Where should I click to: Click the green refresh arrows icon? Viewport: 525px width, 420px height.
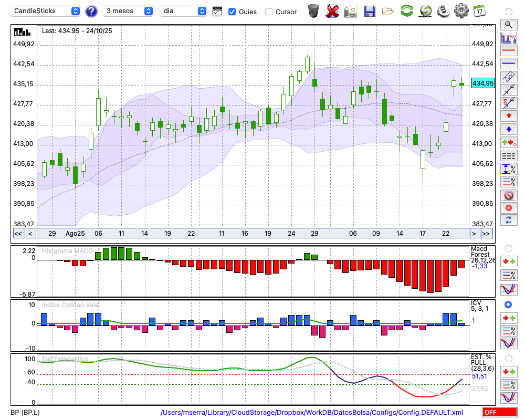coord(406,10)
